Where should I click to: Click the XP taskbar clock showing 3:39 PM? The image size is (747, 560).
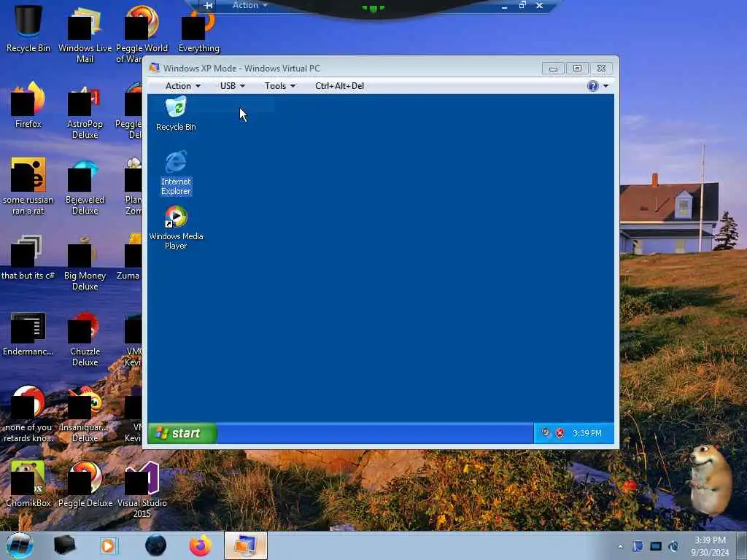tap(587, 433)
